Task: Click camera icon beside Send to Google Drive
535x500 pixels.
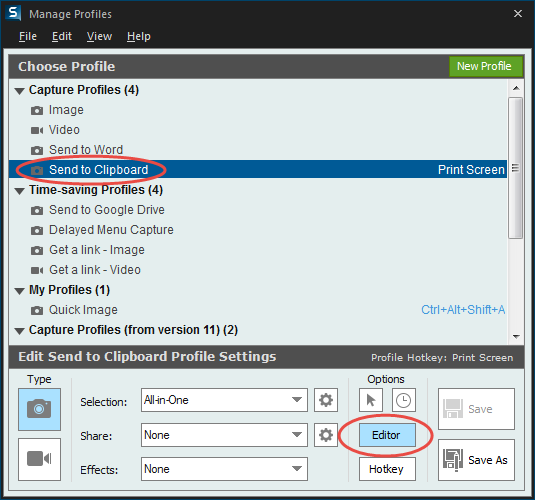Action: 37,210
